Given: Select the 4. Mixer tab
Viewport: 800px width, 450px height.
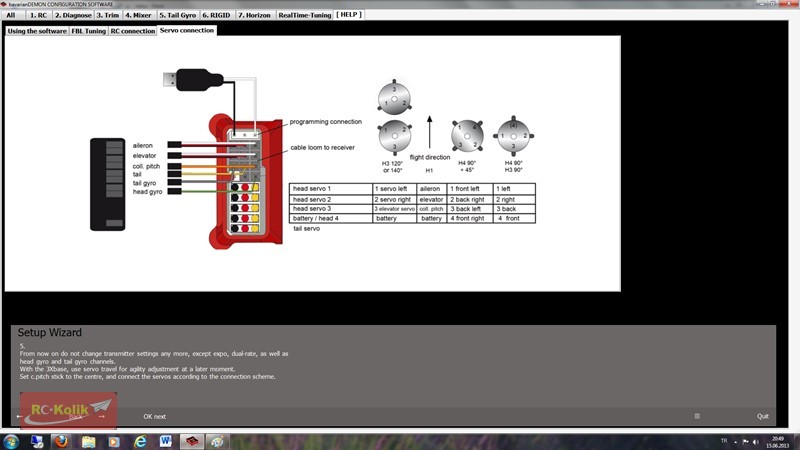Looking at the screenshot, I should coord(138,15).
